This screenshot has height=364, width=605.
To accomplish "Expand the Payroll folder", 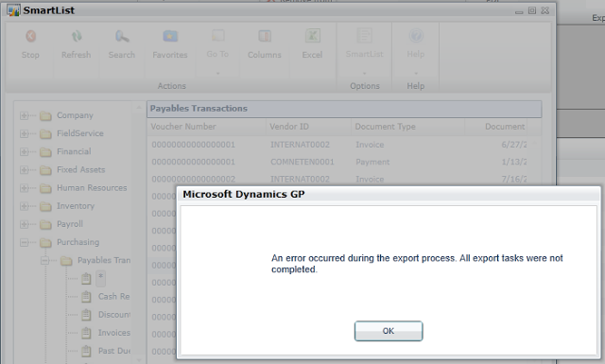I will click(24, 224).
